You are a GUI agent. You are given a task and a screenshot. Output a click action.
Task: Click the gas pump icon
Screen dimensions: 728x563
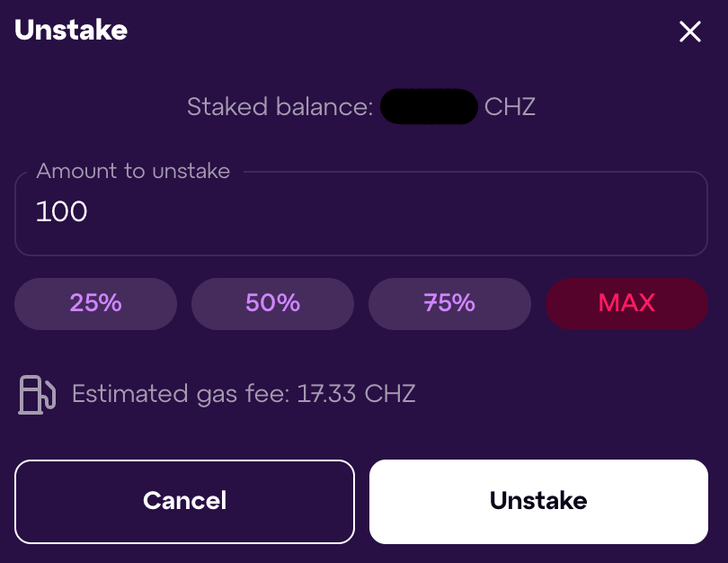(x=36, y=394)
